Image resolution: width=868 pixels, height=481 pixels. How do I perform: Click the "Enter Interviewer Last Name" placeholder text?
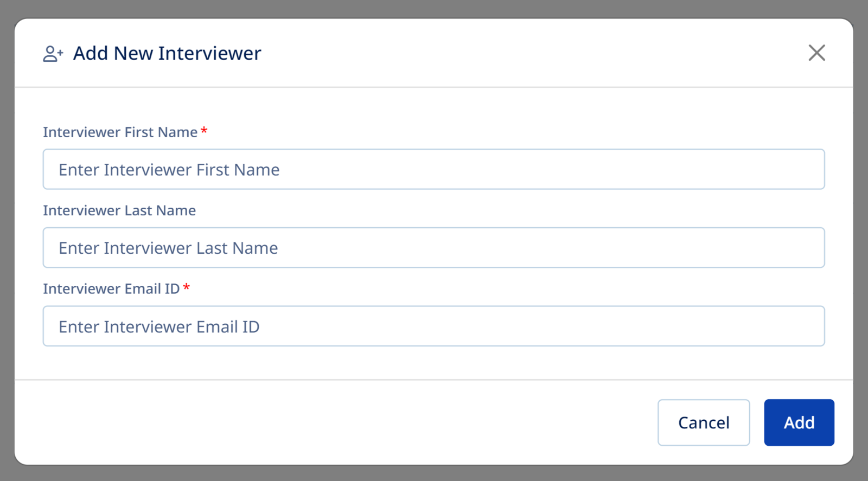click(168, 248)
